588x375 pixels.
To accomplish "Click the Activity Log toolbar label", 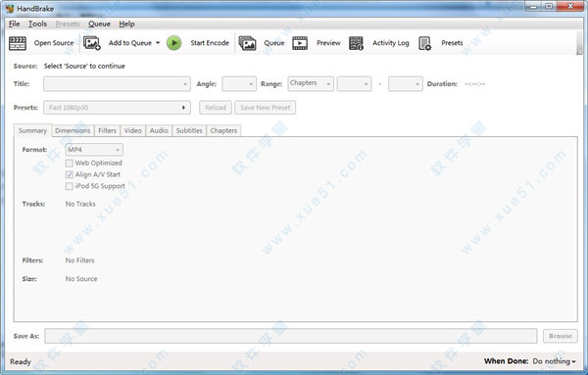I will (391, 43).
